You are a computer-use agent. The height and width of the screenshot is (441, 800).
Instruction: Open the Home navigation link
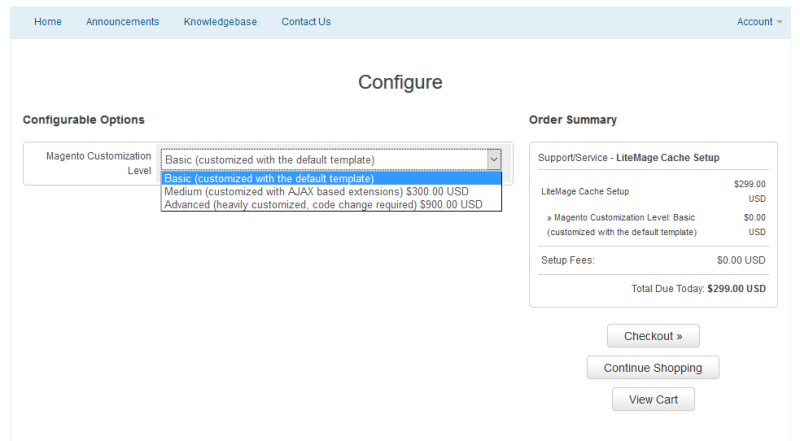[x=47, y=22]
